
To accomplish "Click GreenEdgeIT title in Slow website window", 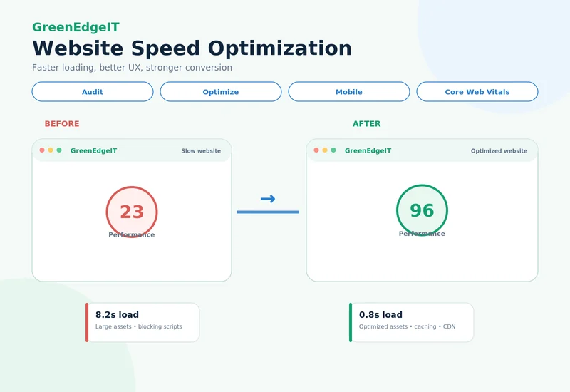I will click(94, 150).
